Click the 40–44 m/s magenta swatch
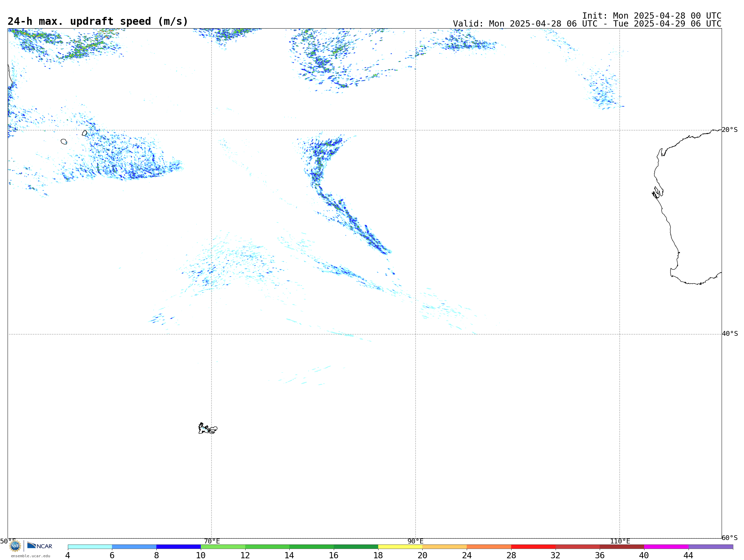 (x=666, y=547)
